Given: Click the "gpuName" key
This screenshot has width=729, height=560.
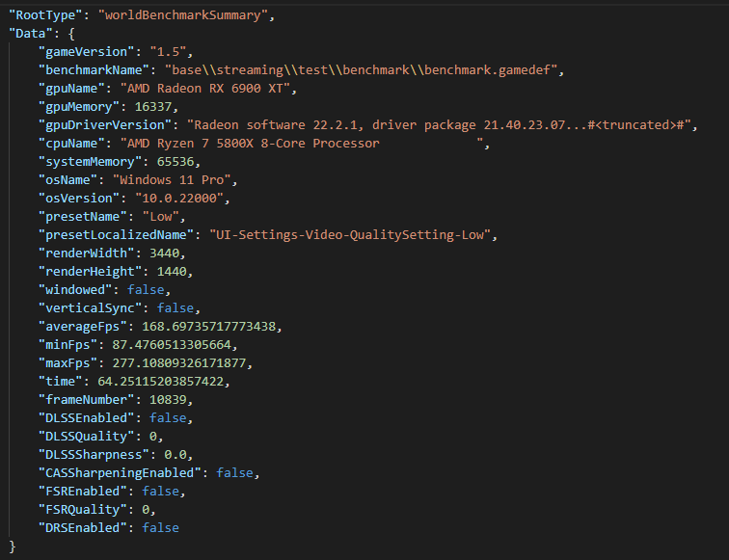Looking at the screenshot, I should tap(72, 89).
